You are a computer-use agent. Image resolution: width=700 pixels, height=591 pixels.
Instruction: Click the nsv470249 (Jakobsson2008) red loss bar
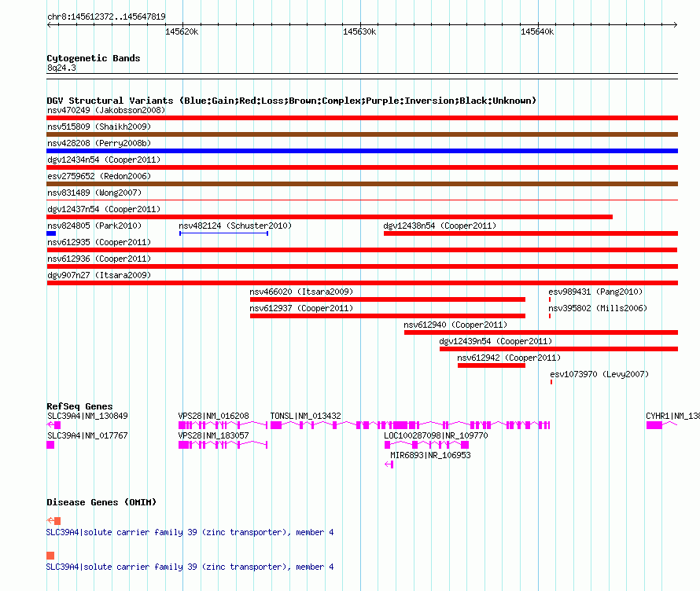coord(362,118)
